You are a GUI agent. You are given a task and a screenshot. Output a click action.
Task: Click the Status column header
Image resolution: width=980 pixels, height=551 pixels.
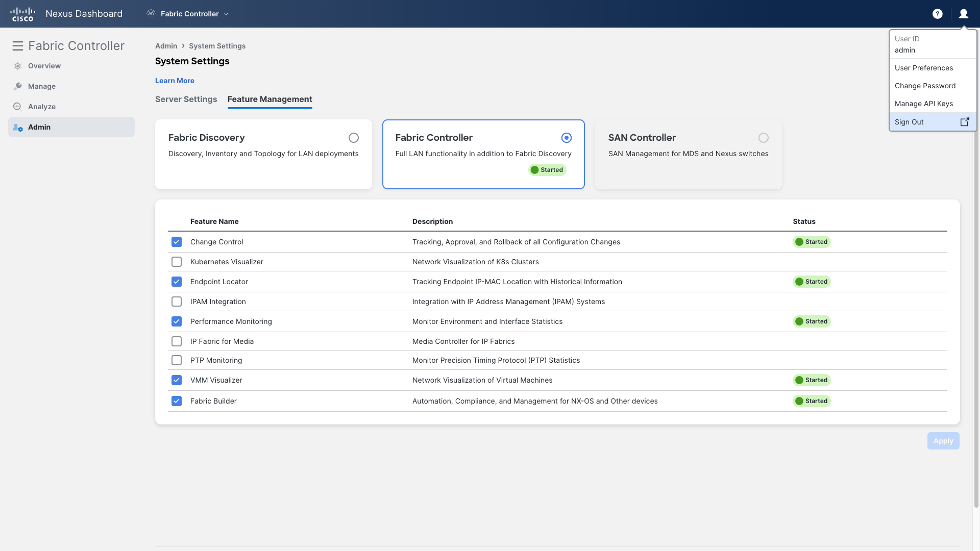[x=804, y=221]
